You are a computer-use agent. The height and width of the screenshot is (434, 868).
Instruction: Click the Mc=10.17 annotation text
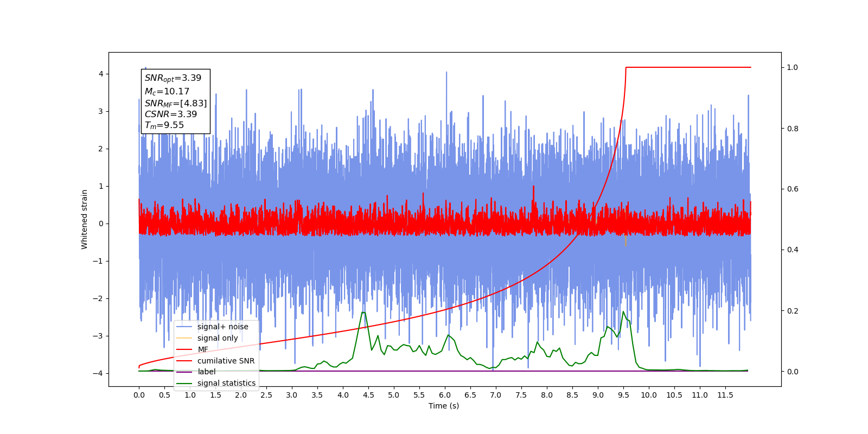[167, 92]
